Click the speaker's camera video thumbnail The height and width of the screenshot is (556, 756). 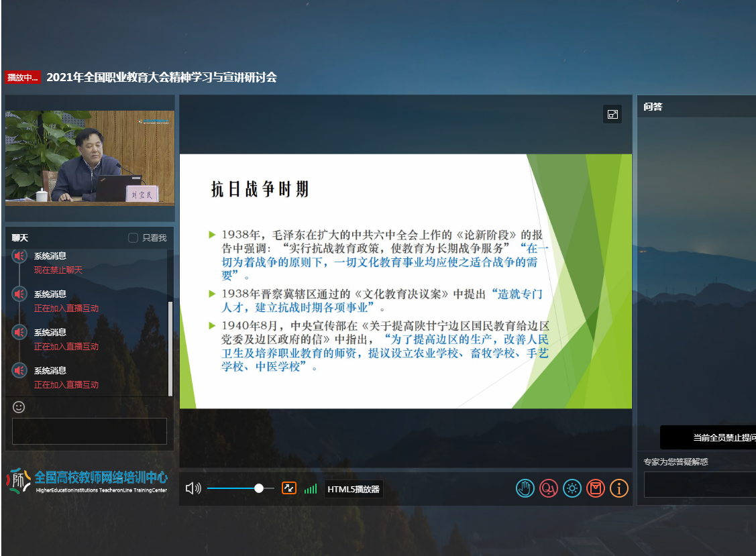tap(90, 156)
